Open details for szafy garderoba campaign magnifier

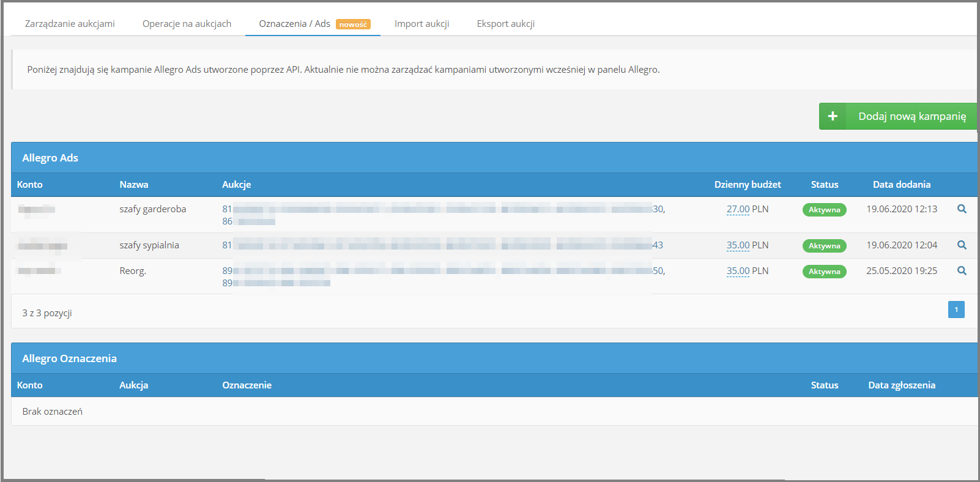(962, 209)
